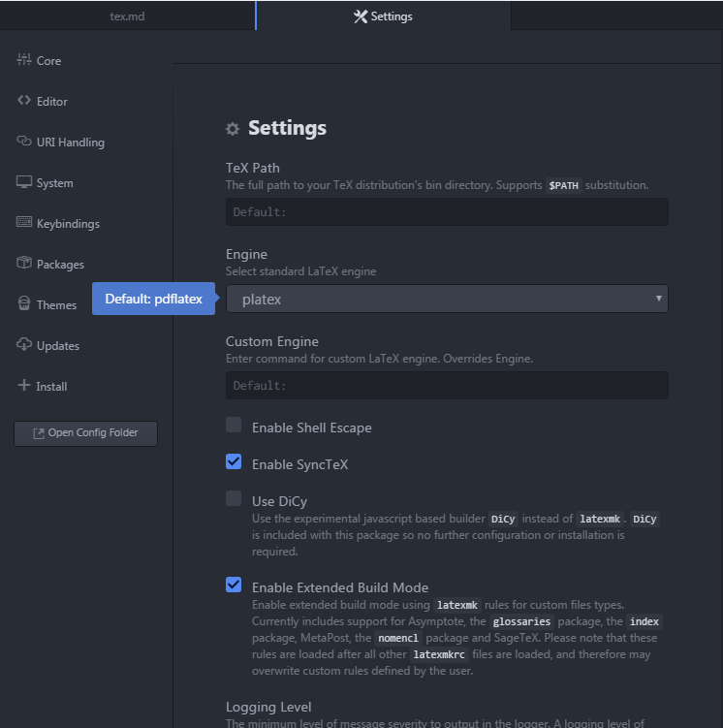Screen dimensions: 723x728
Task: Select the Settings tab
Action: pyautogui.click(x=384, y=16)
